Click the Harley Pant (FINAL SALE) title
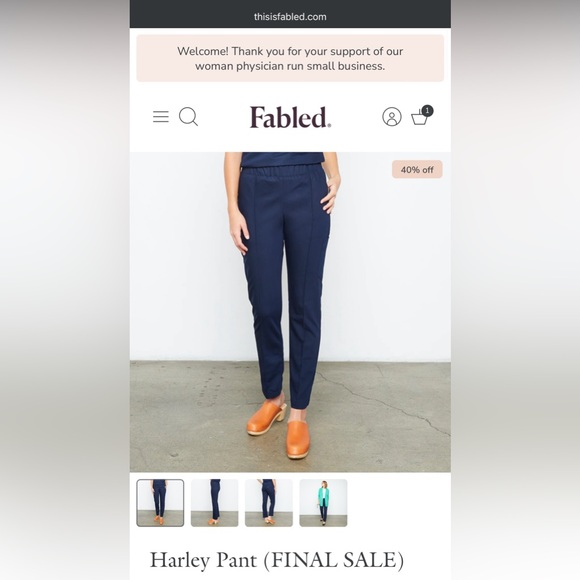 277,560
